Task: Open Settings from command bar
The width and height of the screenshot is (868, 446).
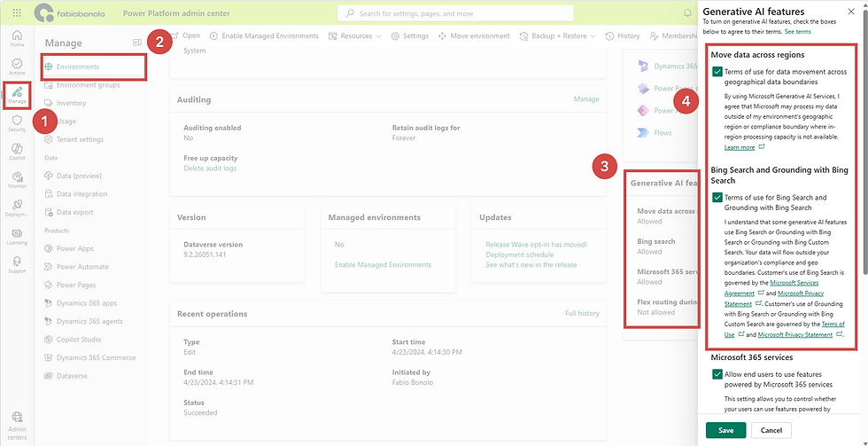Action: (x=409, y=35)
